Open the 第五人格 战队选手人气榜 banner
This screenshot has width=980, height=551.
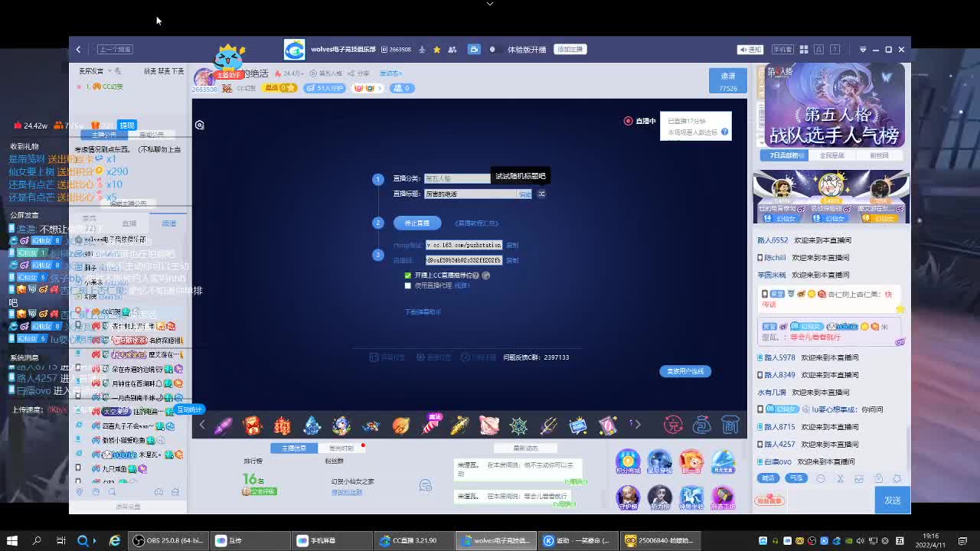834,105
